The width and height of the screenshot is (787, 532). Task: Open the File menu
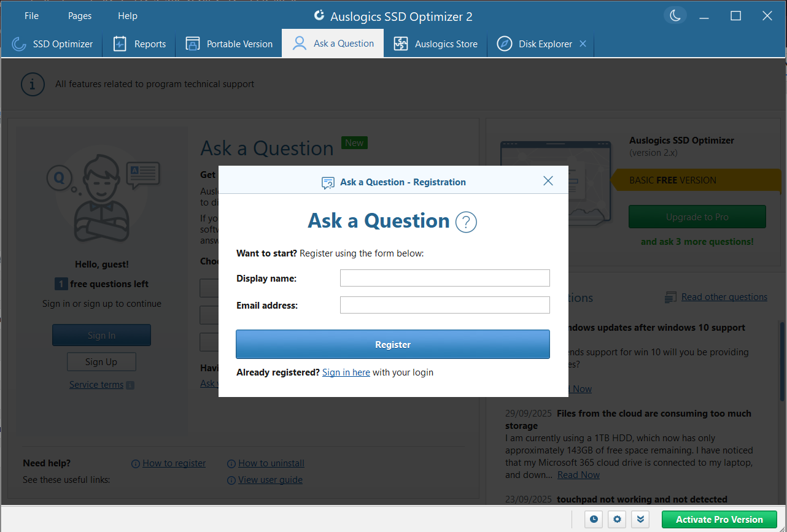point(31,16)
